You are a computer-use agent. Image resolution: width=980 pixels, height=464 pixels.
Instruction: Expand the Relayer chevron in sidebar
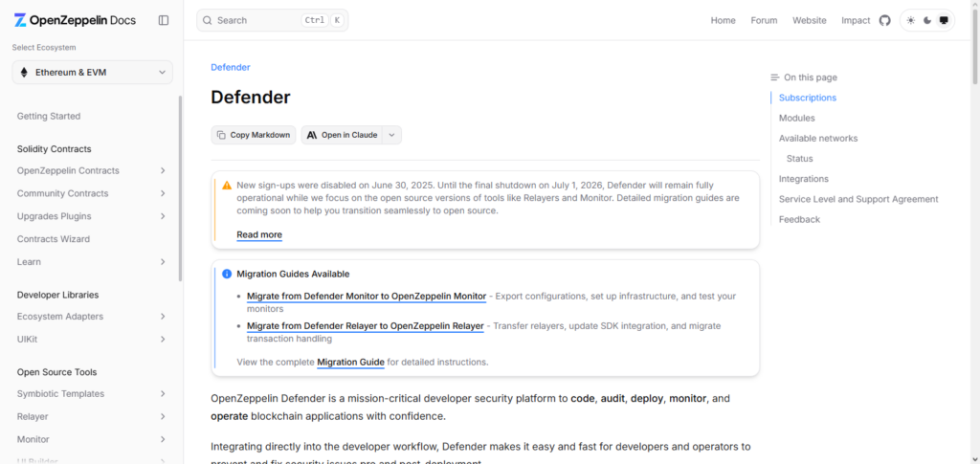(x=163, y=416)
